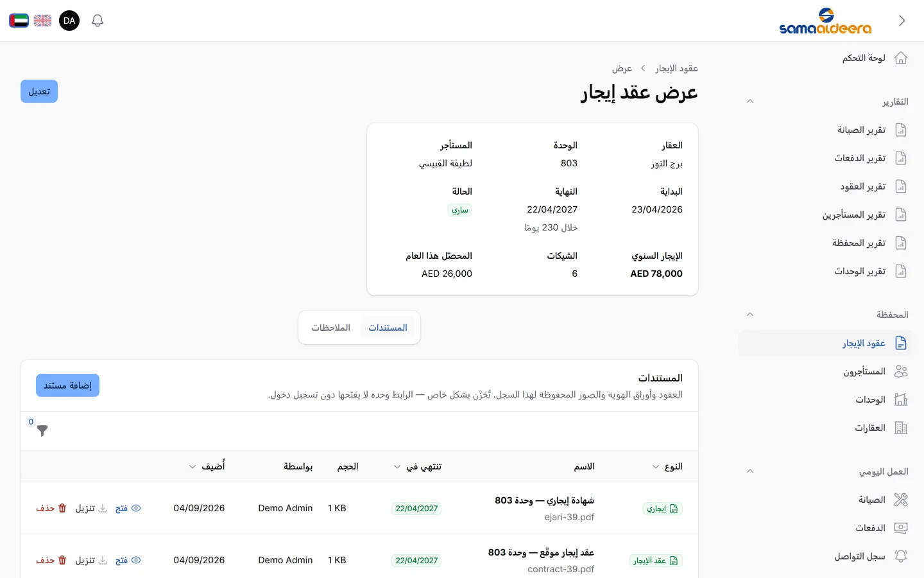Download ejari-39.pdf via تنزيل
The image size is (924, 578).
click(91, 508)
